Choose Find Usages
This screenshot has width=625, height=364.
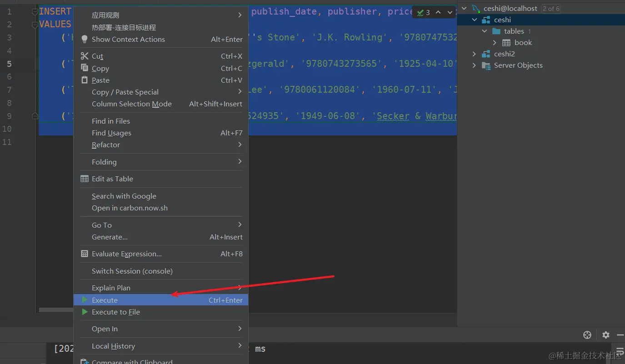tap(161, 133)
